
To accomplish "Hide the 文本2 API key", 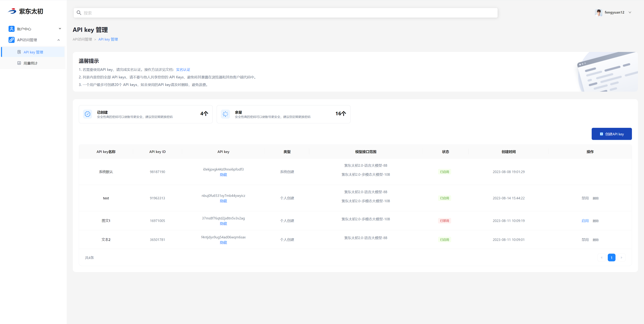I will pyautogui.click(x=224, y=243).
